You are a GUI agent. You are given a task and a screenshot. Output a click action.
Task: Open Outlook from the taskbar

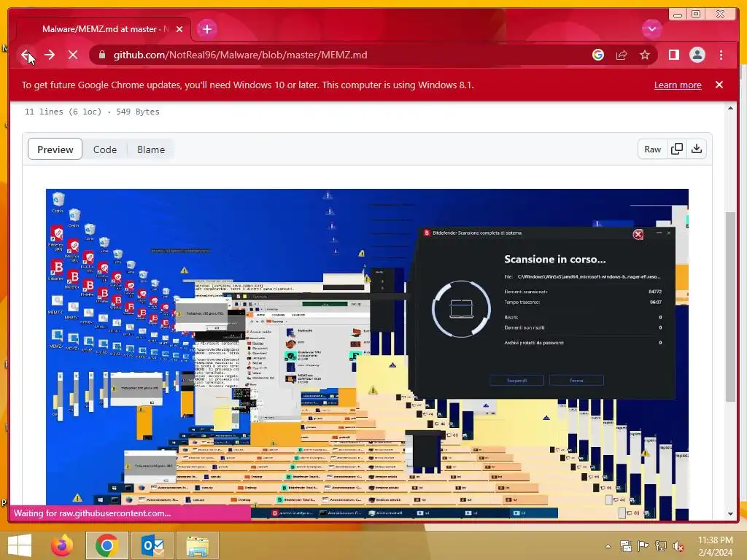coord(152,545)
